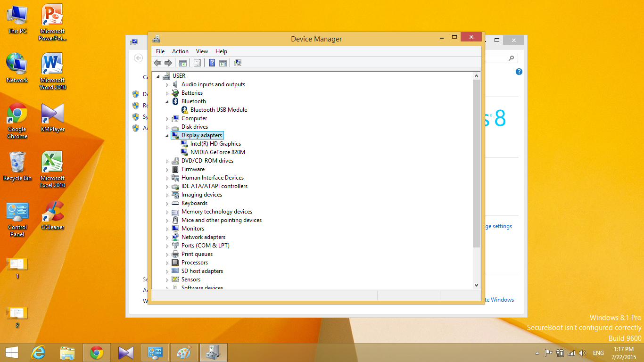Select the Bluetooth USB Module device
This screenshot has height=362, width=644.
[218, 110]
